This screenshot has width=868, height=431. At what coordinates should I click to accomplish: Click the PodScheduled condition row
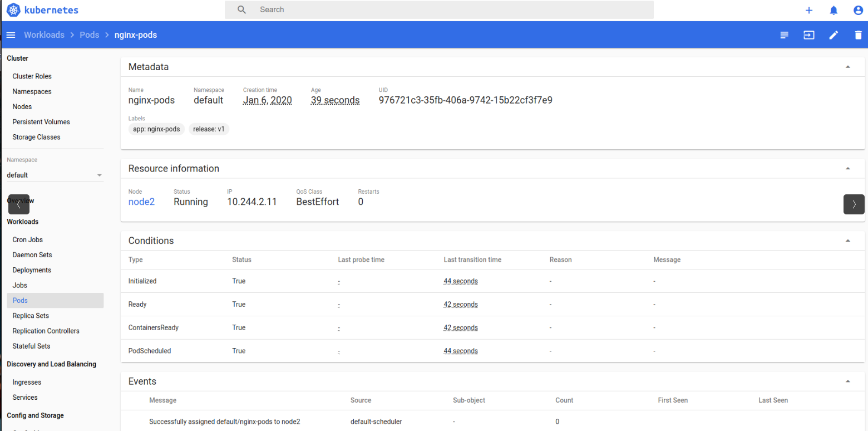(493, 351)
